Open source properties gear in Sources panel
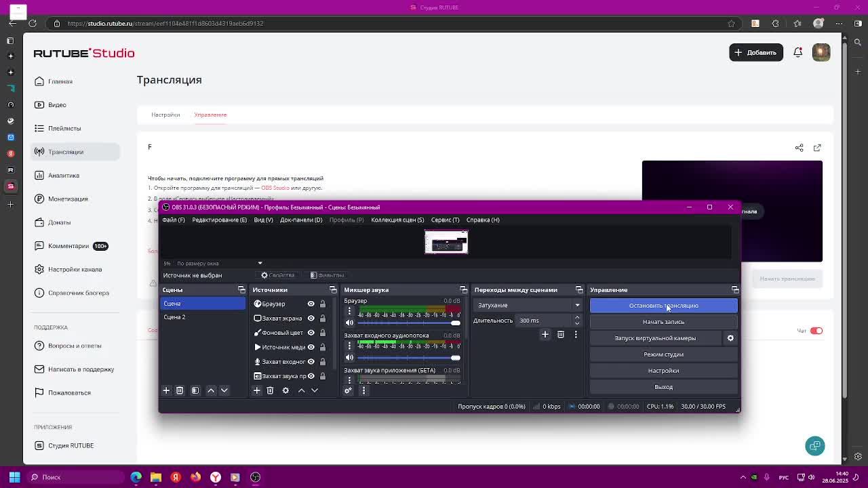Screen dimensions: 868x488 click(x=285, y=390)
